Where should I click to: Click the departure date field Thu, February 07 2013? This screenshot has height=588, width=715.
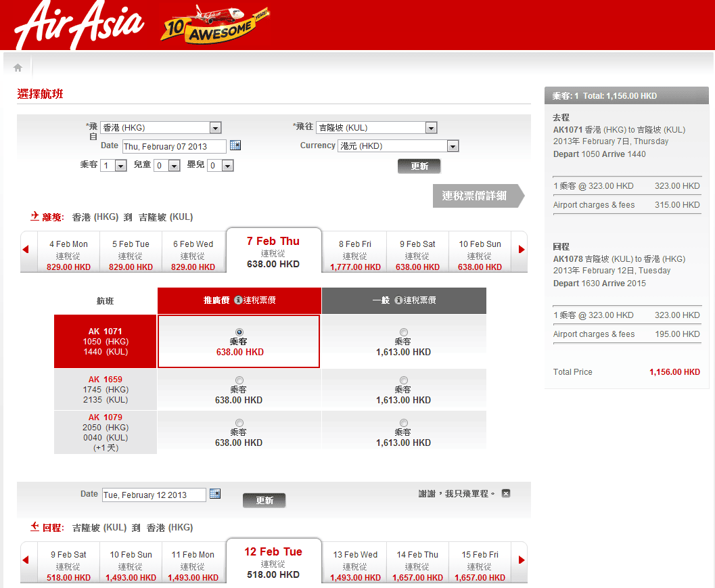tap(174, 146)
